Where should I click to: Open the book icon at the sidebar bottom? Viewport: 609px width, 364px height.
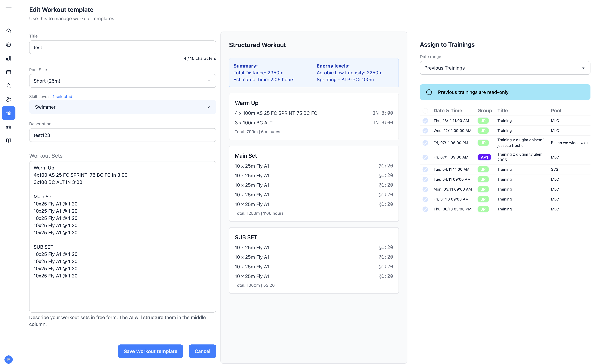pos(9,140)
